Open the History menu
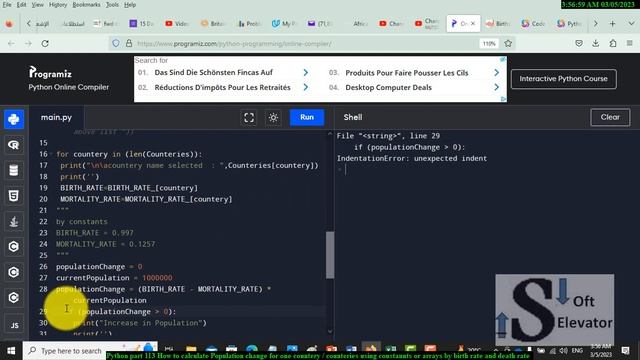 (x=58, y=5)
